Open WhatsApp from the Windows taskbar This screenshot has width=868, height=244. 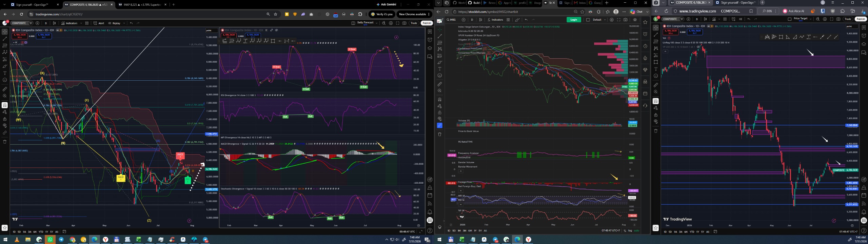50,240
